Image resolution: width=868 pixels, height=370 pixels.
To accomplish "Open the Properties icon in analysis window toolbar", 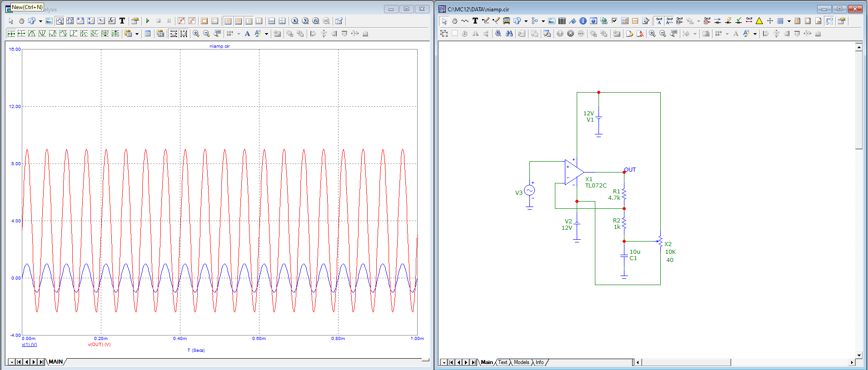I will pos(135,21).
